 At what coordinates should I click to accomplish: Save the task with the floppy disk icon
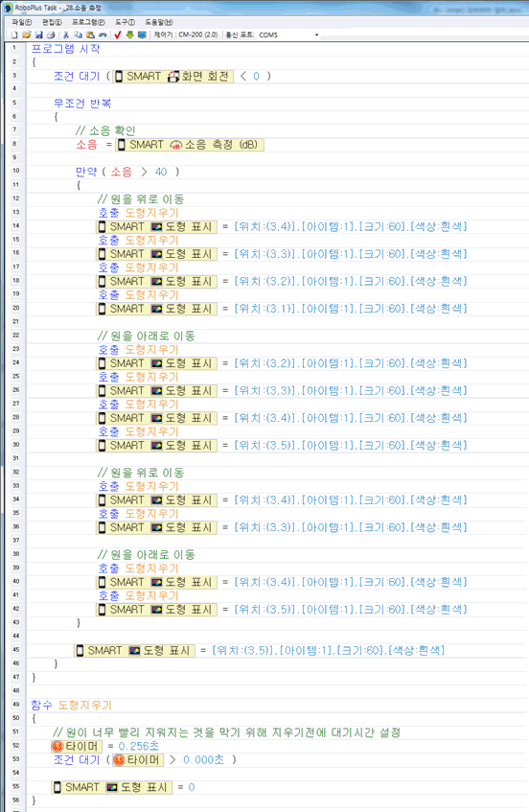point(39,35)
